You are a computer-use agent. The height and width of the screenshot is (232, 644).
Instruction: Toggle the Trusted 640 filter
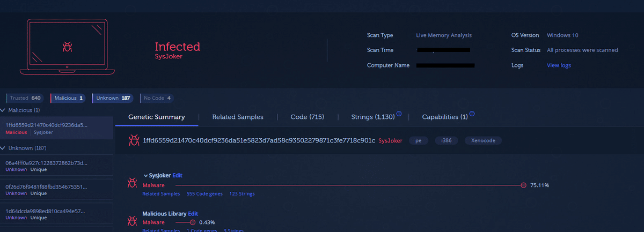(x=24, y=98)
